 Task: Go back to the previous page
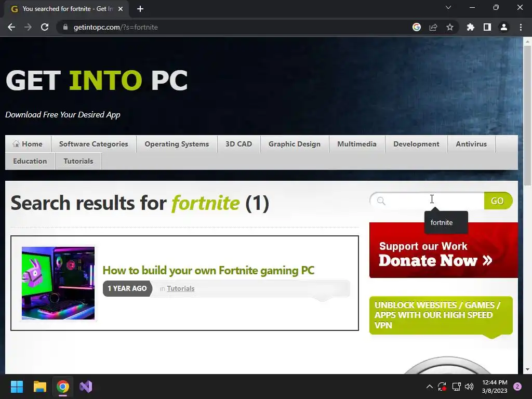point(11,27)
